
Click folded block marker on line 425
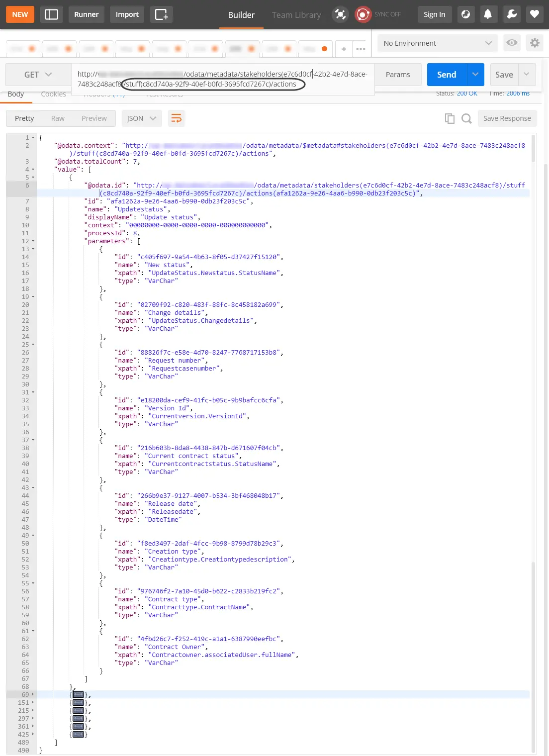coord(79,734)
